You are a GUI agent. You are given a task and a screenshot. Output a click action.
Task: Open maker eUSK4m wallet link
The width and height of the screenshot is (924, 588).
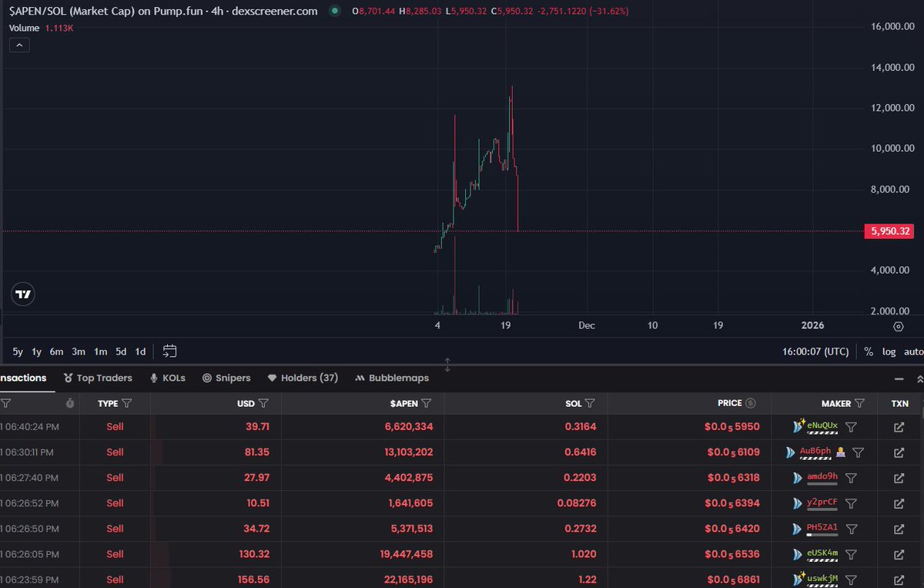(822, 553)
